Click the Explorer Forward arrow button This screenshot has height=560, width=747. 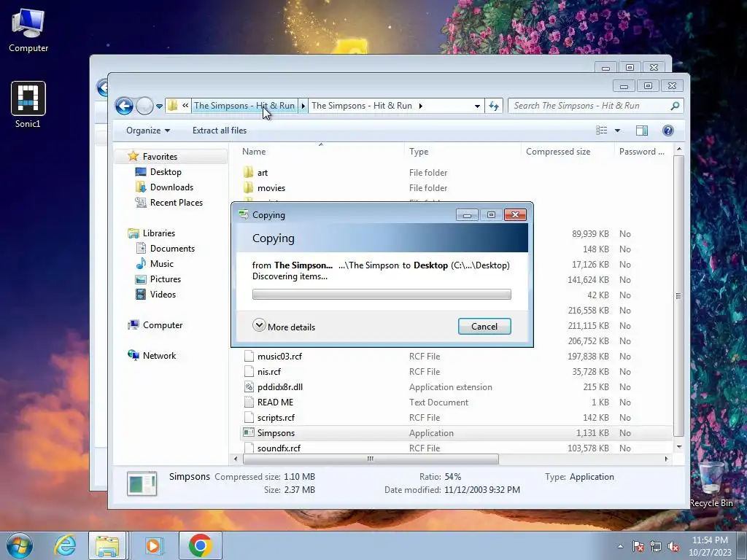point(144,106)
